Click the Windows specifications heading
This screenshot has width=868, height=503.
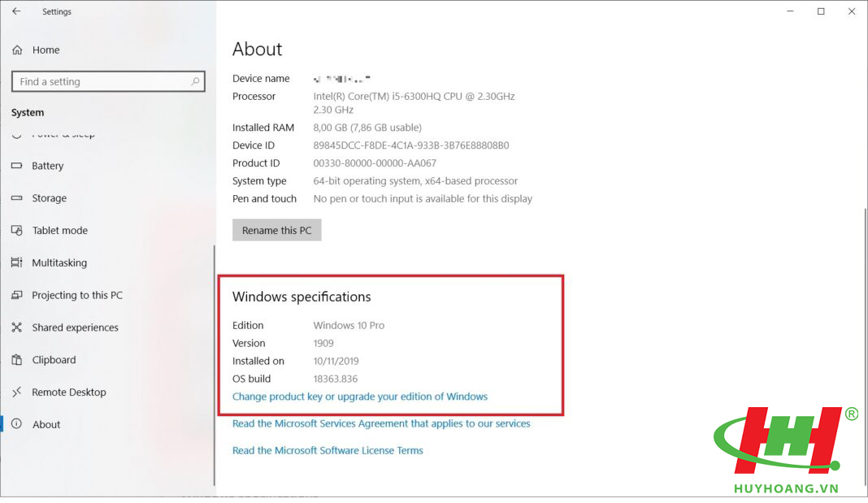(x=302, y=297)
